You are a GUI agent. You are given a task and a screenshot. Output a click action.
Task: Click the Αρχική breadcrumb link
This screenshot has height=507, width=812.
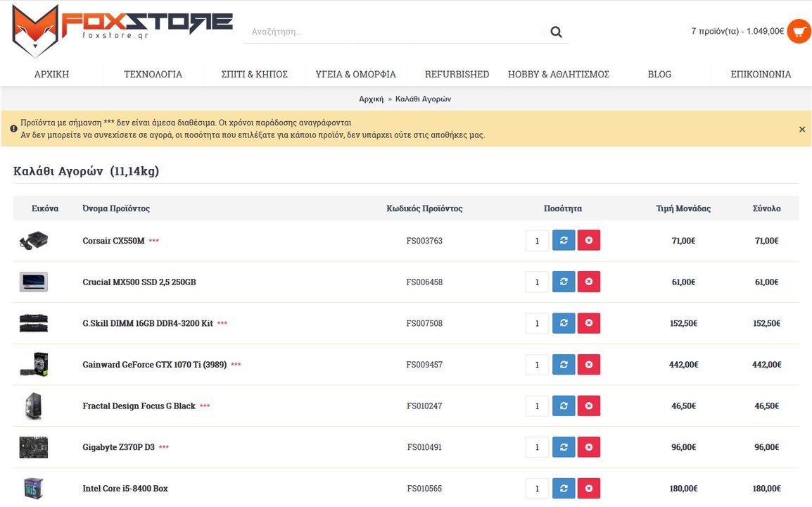372,99
